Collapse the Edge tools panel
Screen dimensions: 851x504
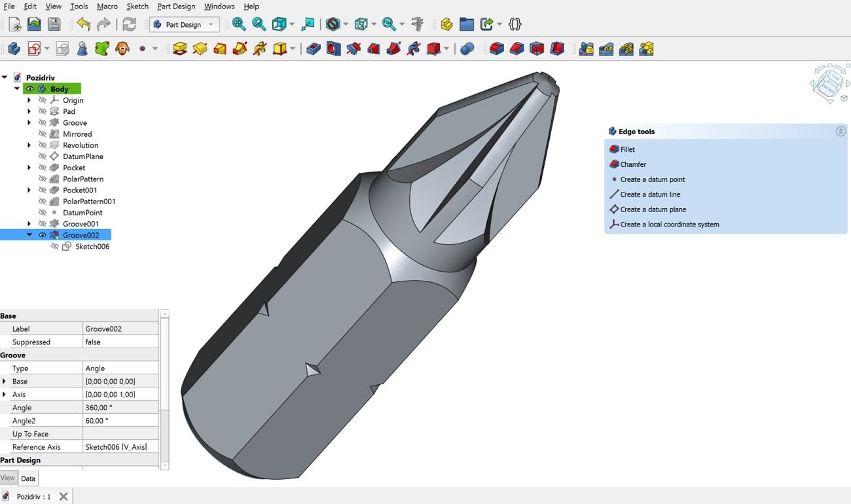(841, 132)
